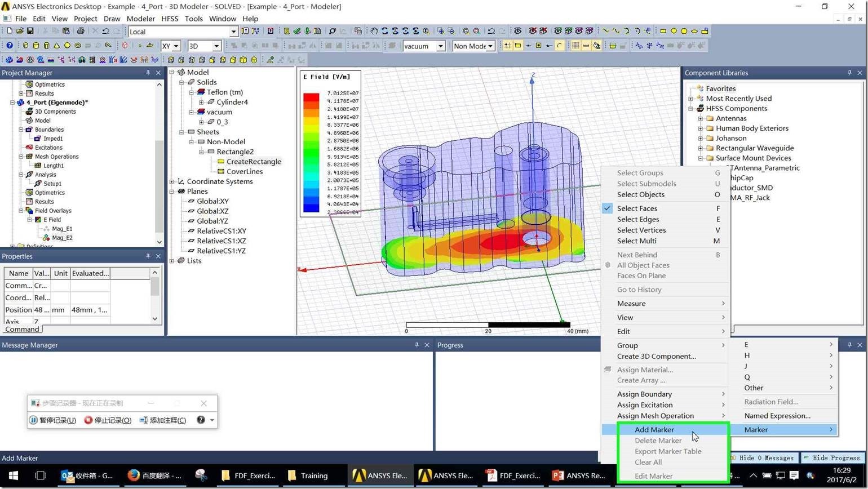Switch to the Outlook inbox taskbar window
Screen dimensions: 868x489
coord(88,475)
